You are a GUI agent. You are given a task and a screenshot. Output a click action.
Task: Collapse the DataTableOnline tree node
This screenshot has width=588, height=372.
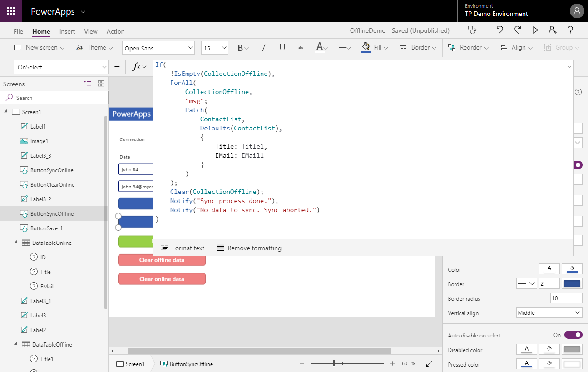click(x=17, y=243)
